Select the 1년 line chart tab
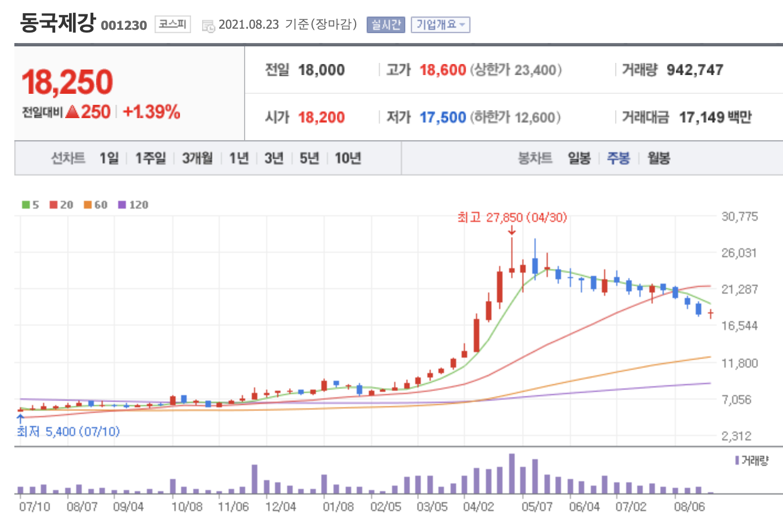The height and width of the screenshot is (532, 783). (239, 158)
